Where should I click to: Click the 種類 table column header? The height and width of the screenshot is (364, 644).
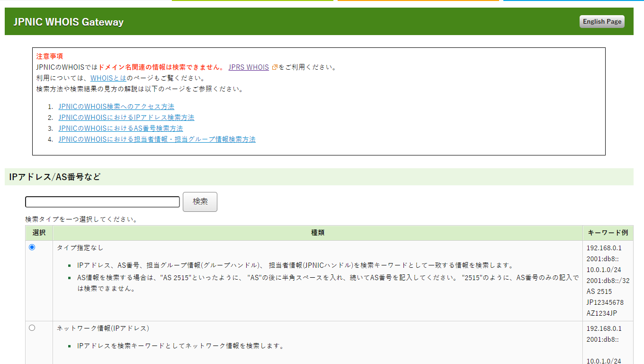[318, 233]
